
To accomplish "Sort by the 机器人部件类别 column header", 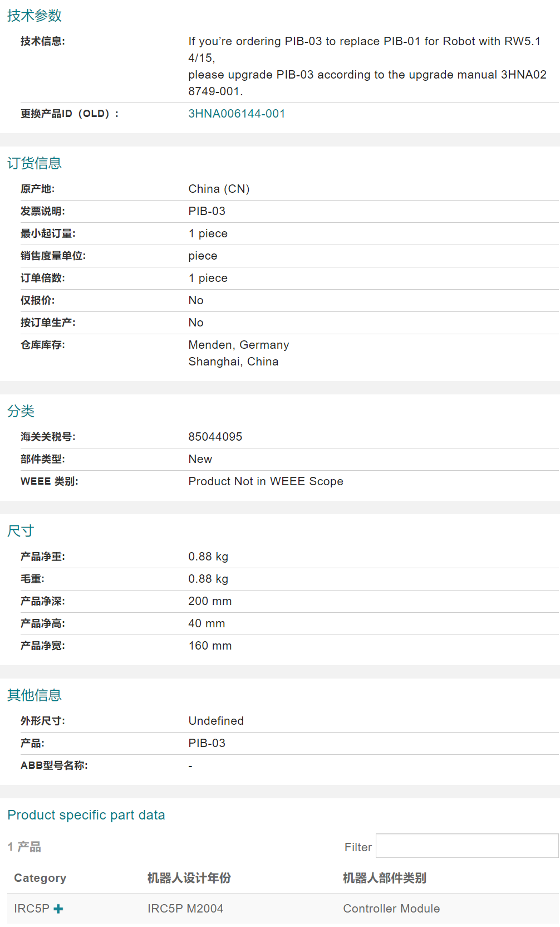I will point(384,878).
